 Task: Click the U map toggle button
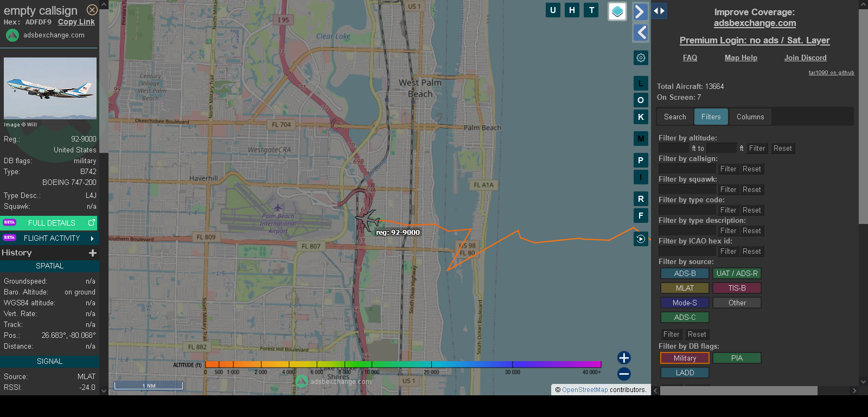coord(553,10)
